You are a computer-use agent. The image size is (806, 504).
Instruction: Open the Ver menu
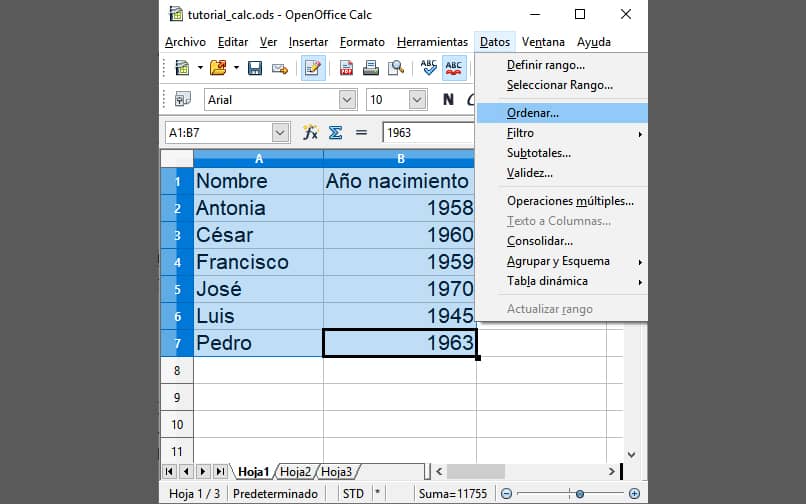click(268, 42)
